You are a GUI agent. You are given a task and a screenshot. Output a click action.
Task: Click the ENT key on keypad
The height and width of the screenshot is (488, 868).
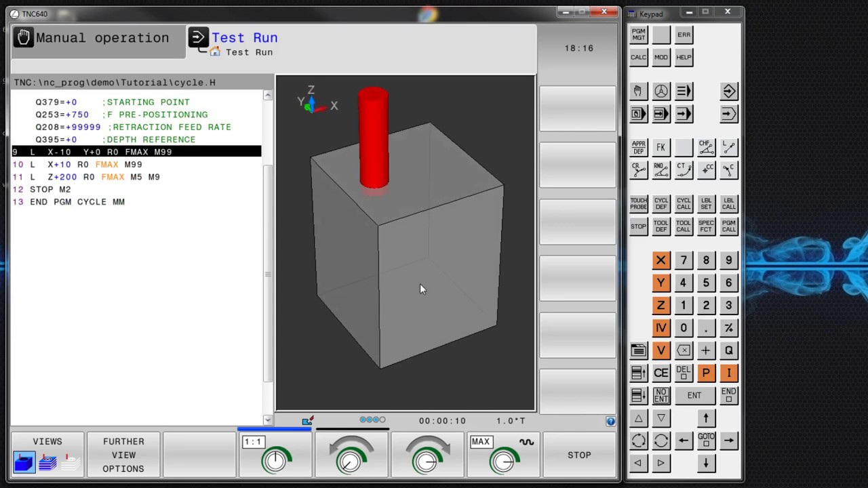(694, 395)
